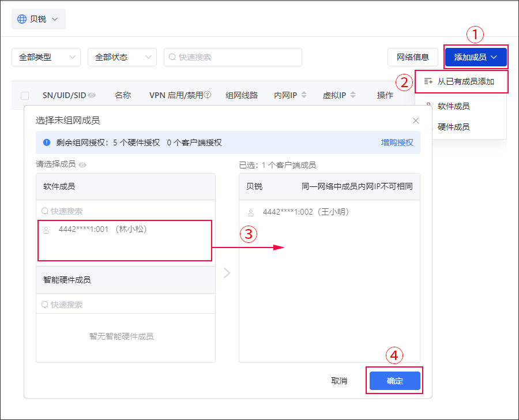Open the 增购授权 link
The image size is (519, 420).
coord(397,142)
